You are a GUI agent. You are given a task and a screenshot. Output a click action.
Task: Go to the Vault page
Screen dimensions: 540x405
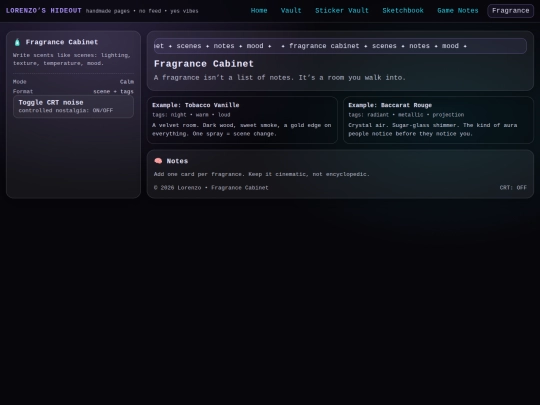[x=291, y=11]
